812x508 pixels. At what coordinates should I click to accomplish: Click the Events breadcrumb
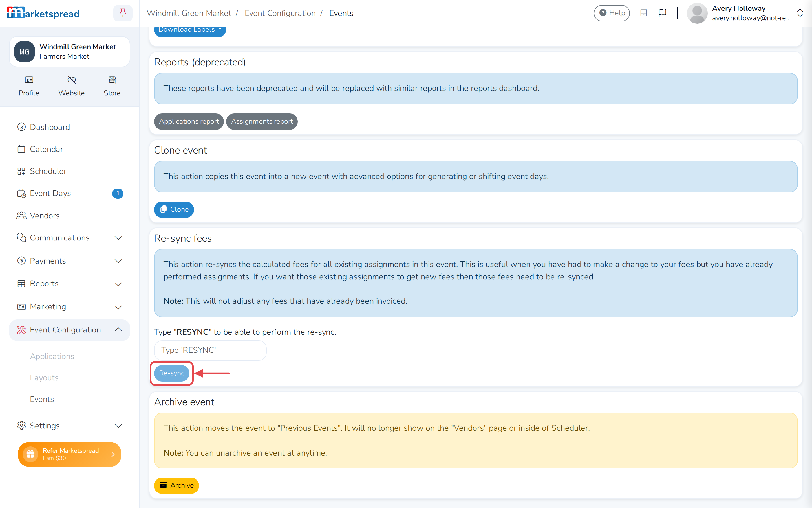pyautogui.click(x=341, y=13)
